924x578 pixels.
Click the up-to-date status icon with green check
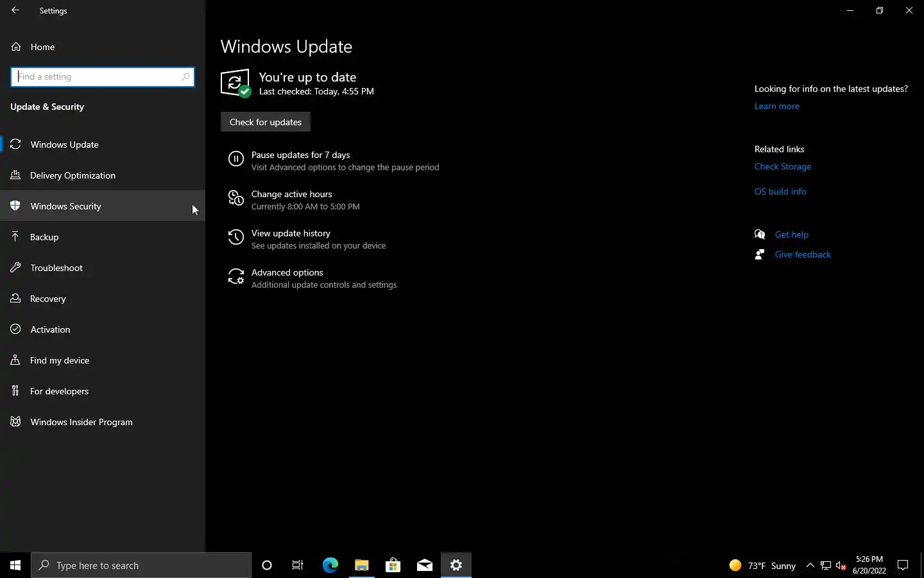coord(235,83)
